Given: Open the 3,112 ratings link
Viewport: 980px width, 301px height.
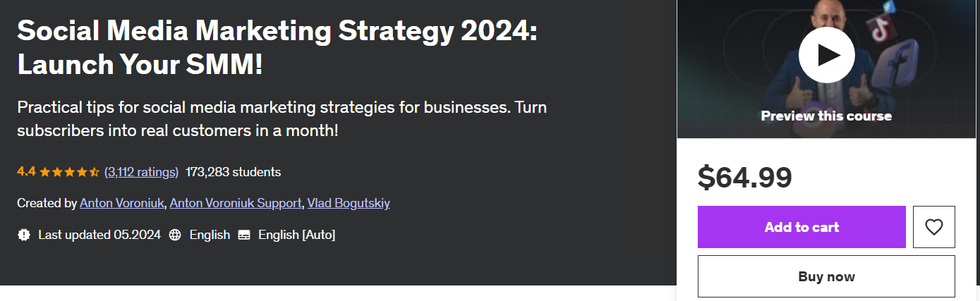Looking at the screenshot, I should click(141, 171).
